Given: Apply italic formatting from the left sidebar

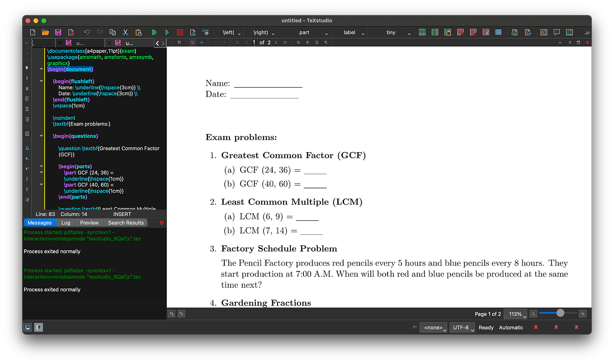Looking at the screenshot, I should click(x=27, y=78).
